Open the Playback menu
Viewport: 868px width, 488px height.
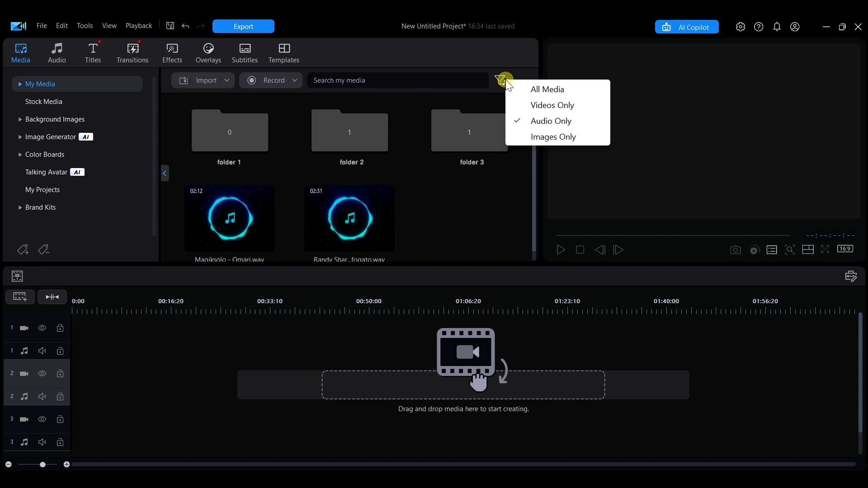point(139,26)
